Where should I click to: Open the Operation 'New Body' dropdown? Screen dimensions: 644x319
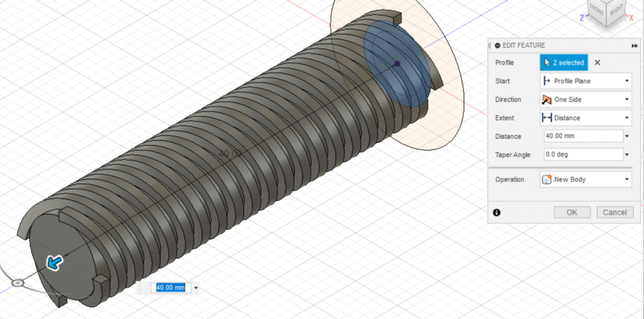(x=585, y=179)
